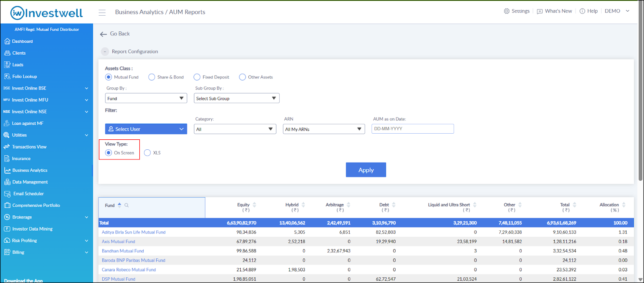Open Dashboard from the sidebar

(x=23, y=41)
